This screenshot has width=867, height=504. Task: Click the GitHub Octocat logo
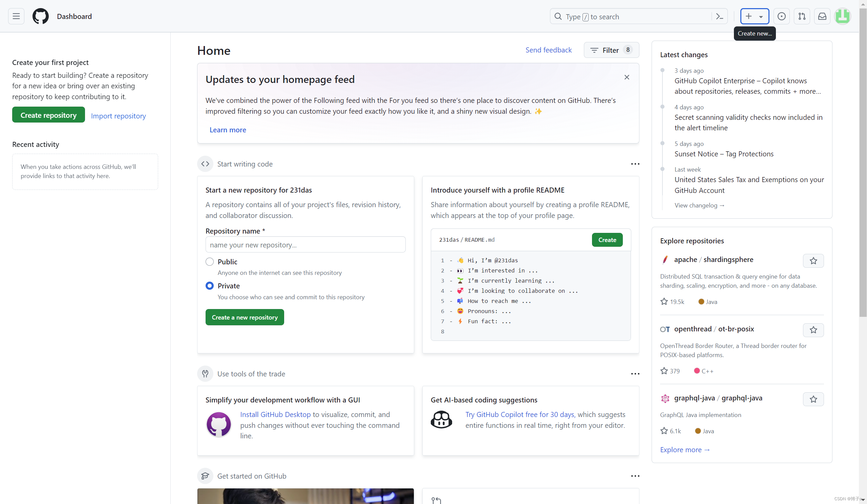[40, 16]
